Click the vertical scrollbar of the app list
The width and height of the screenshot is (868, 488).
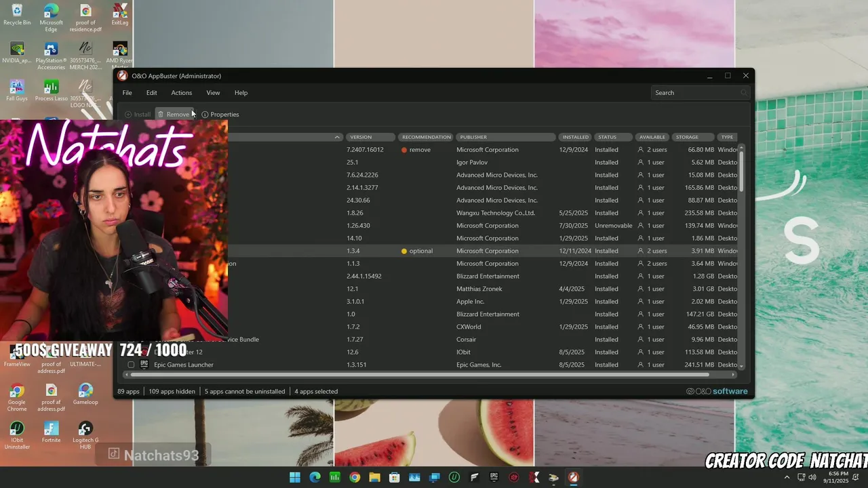[741, 170]
